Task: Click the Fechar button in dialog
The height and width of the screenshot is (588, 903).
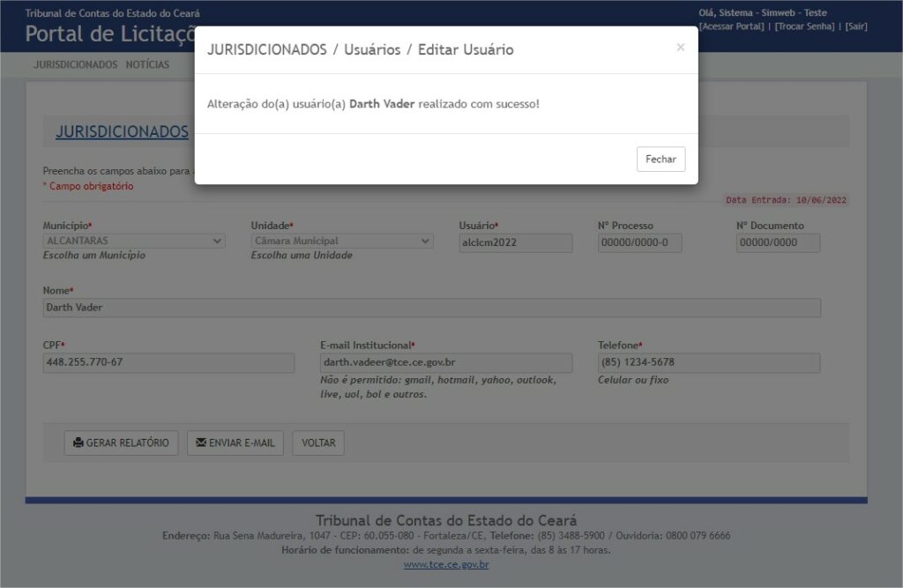Action: pos(660,160)
